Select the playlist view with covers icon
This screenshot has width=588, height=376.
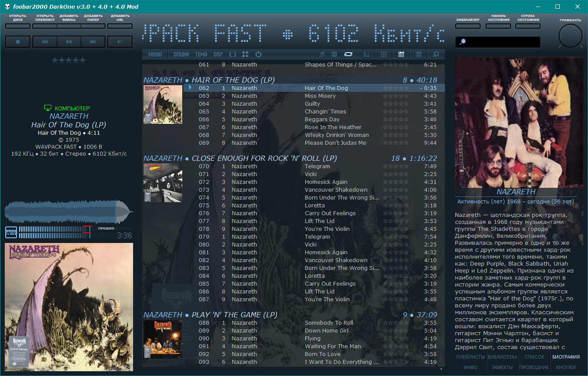[401, 54]
